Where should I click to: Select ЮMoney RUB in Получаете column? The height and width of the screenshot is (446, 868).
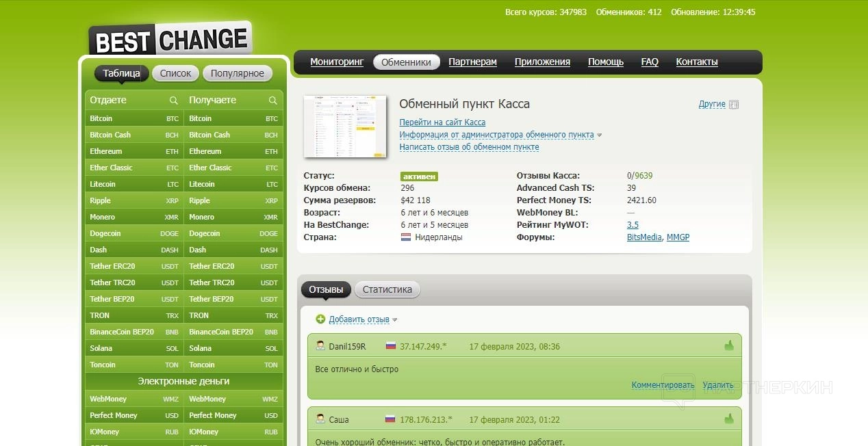point(233,432)
